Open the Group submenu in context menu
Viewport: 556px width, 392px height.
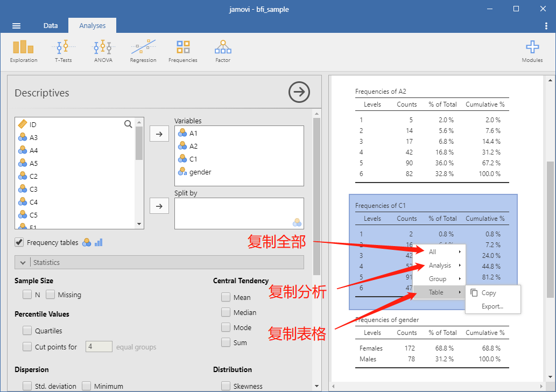[x=439, y=279]
